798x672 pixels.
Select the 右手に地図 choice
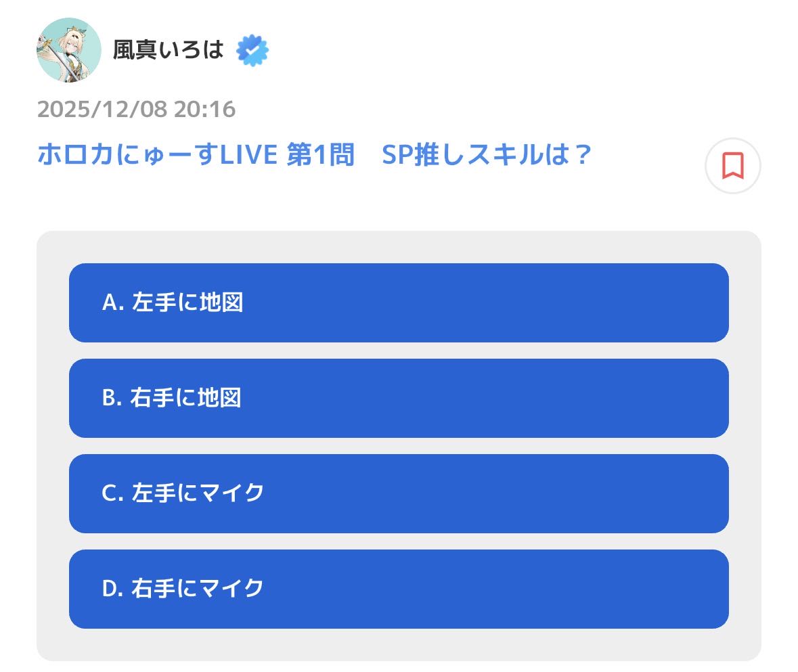[399, 398]
